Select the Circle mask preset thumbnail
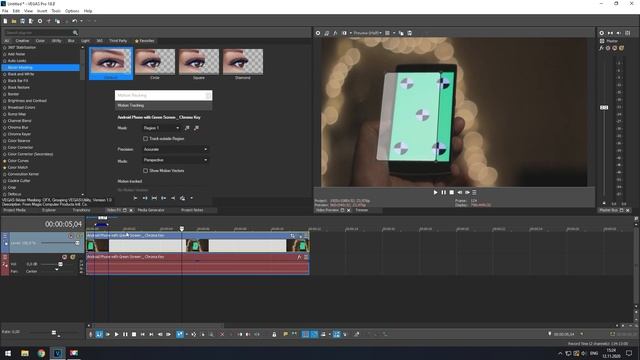The height and width of the screenshot is (360, 640). coord(155,62)
